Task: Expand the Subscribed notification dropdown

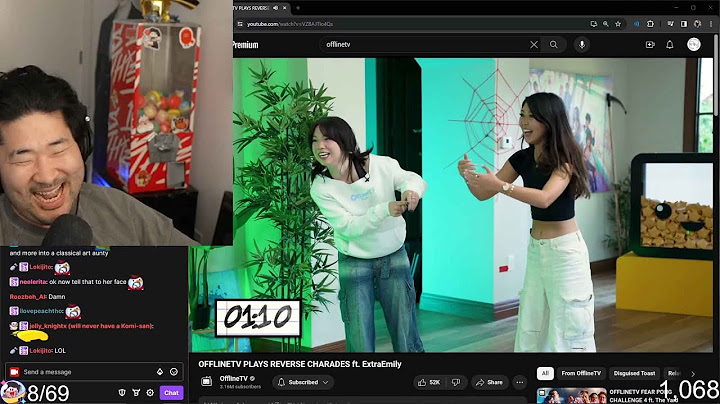Action: tap(303, 382)
